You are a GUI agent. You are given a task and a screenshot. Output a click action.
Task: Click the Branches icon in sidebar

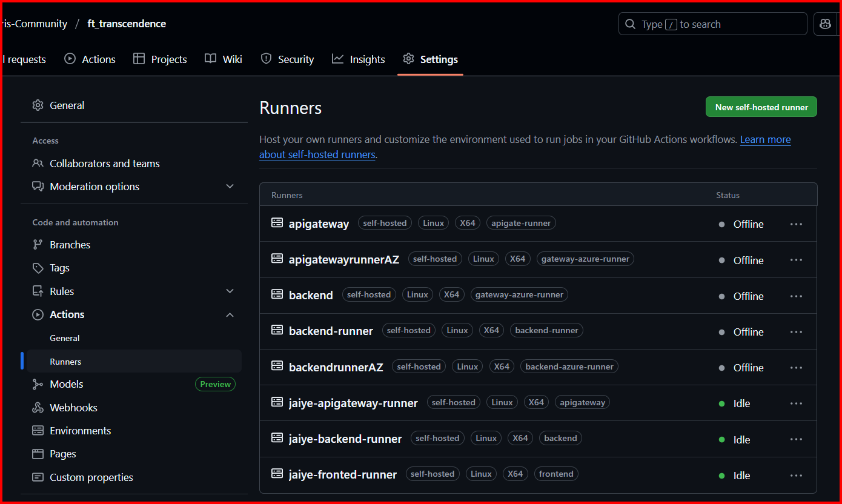pos(38,244)
